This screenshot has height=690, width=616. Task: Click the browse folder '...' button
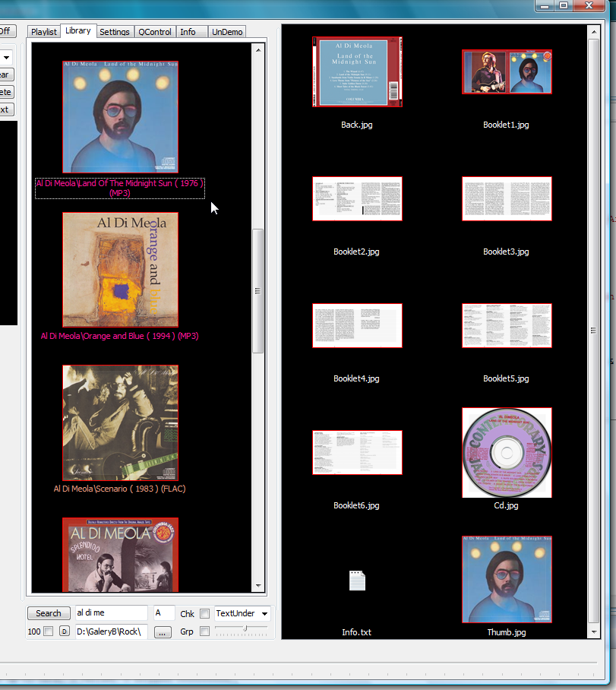coord(163,632)
